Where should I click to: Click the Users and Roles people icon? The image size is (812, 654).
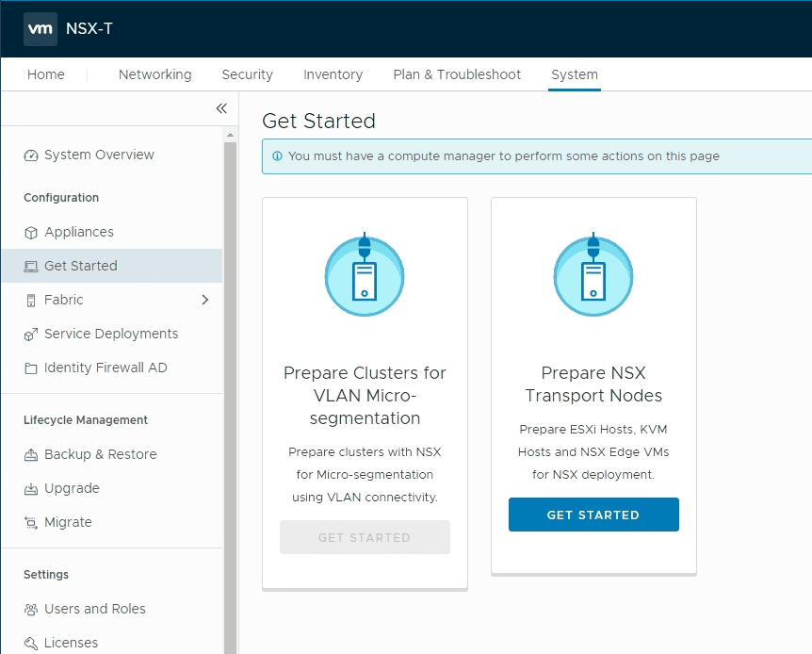[x=31, y=609]
